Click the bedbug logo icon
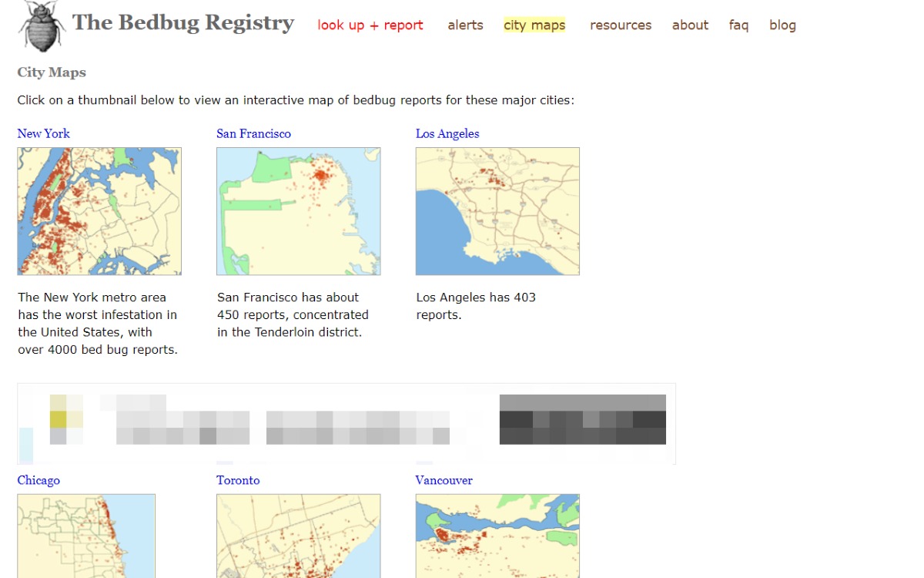Viewport: 924px width, 578px height. pyautogui.click(x=42, y=26)
